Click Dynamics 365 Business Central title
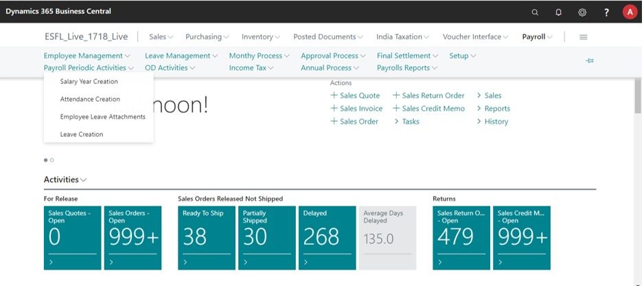 point(58,11)
